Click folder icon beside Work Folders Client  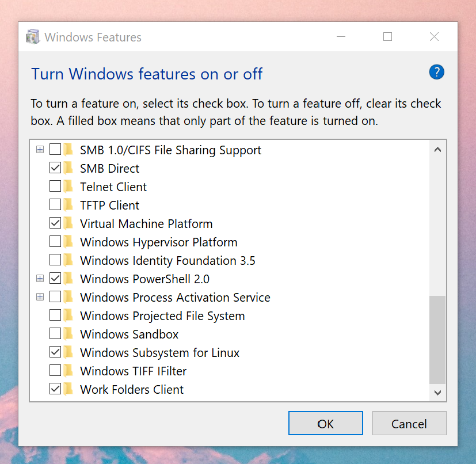[68, 389]
